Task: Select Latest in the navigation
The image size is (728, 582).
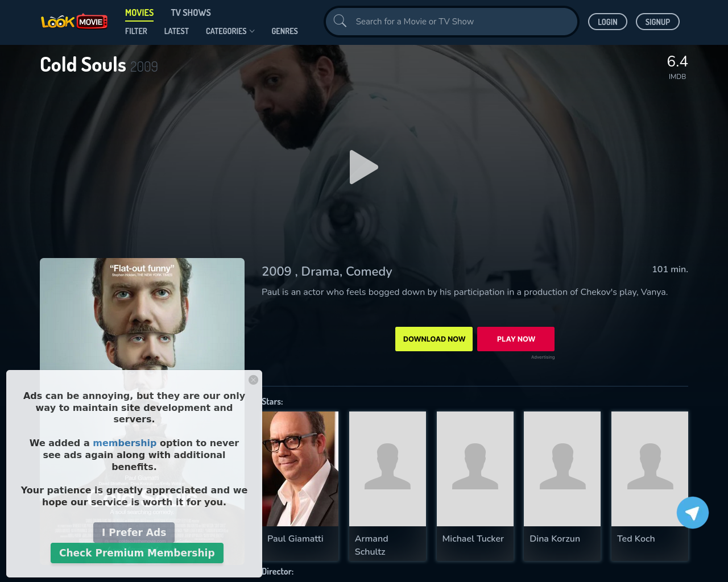Action: pyautogui.click(x=176, y=31)
